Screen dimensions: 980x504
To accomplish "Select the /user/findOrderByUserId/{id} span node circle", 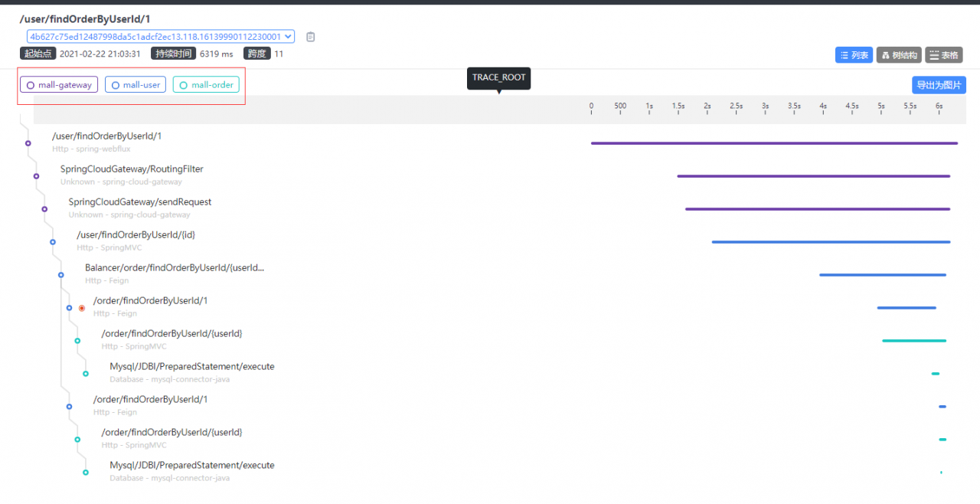I will tap(53, 242).
